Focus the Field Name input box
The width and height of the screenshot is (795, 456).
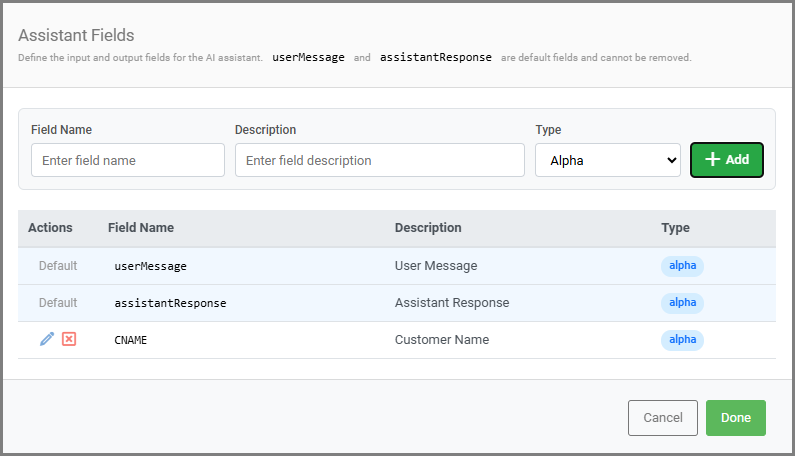tap(128, 160)
